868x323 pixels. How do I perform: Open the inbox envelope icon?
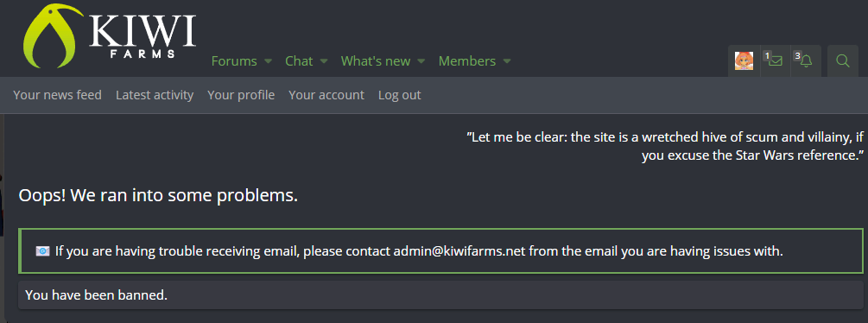click(x=775, y=60)
